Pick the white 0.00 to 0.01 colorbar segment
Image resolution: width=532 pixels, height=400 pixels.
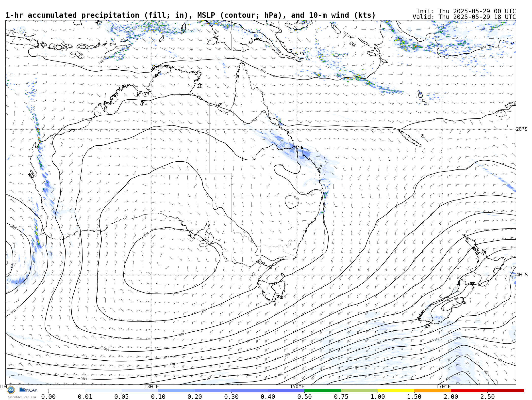[67, 391]
